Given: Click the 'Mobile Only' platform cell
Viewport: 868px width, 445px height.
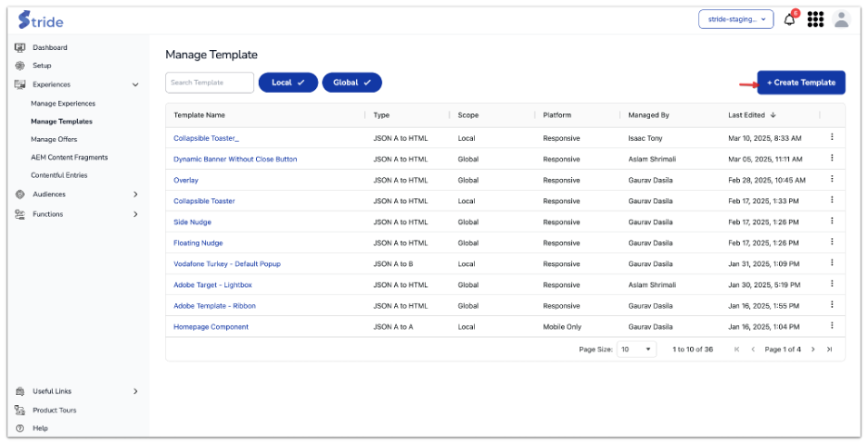Looking at the screenshot, I should (562, 327).
